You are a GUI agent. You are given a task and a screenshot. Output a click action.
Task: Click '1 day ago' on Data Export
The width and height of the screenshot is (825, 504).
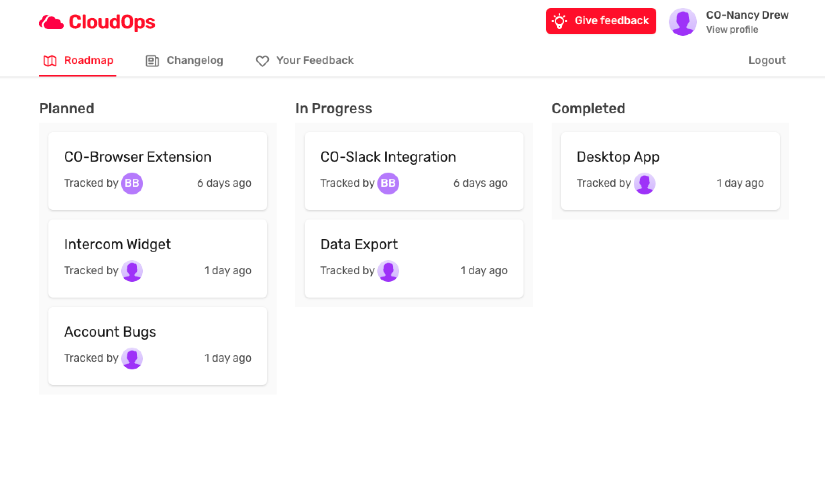[x=484, y=270]
